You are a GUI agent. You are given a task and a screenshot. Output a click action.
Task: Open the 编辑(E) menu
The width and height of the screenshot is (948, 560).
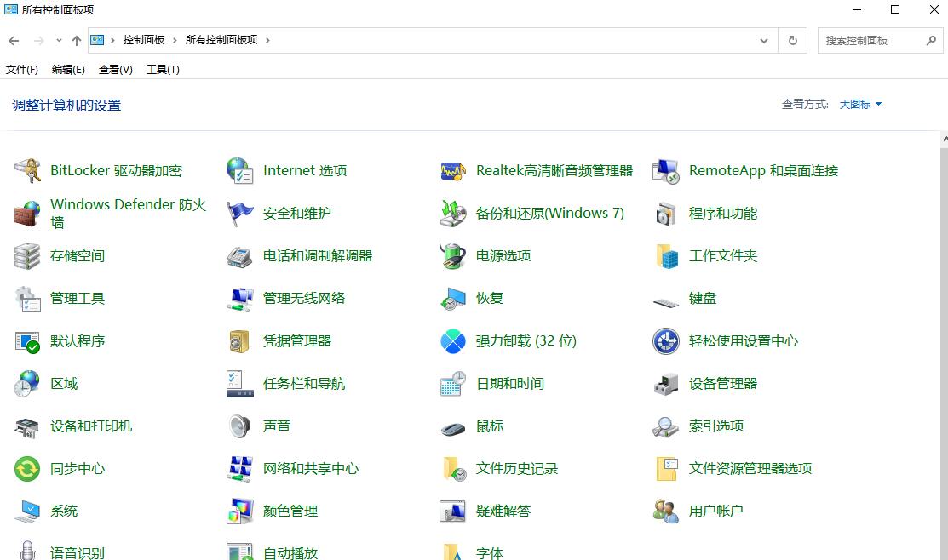tap(68, 70)
